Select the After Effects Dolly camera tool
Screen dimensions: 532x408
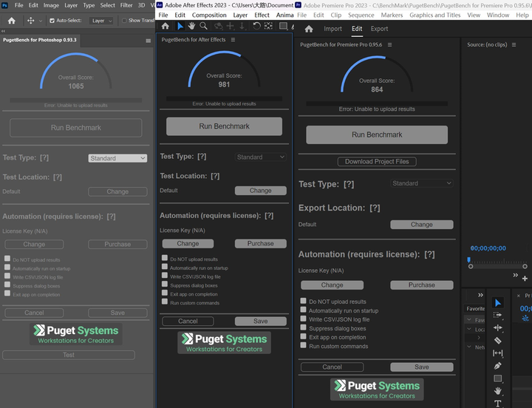point(242,26)
